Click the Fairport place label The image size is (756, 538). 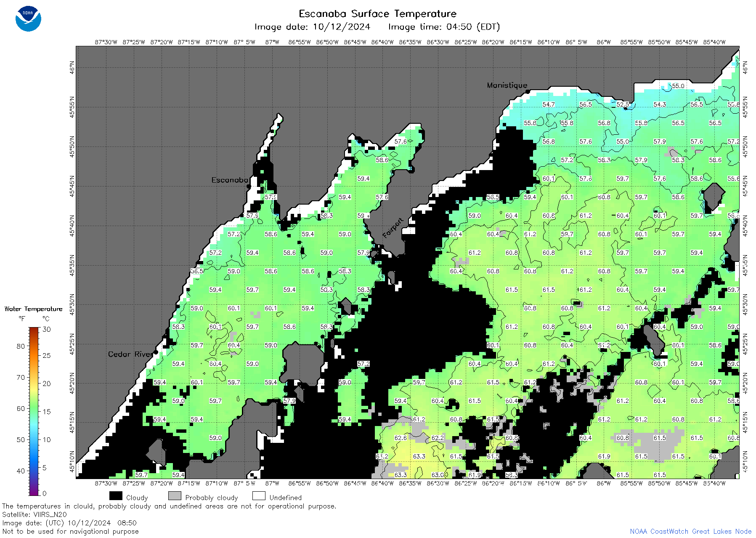tap(393, 228)
